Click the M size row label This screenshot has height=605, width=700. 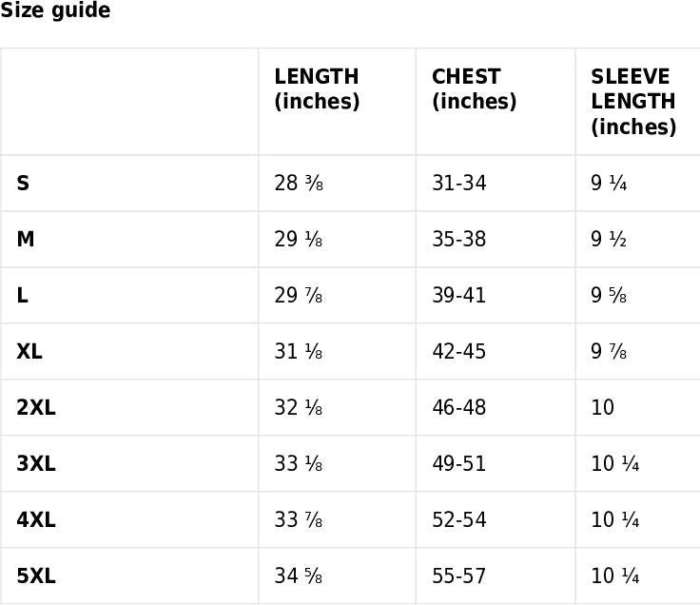pos(26,240)
